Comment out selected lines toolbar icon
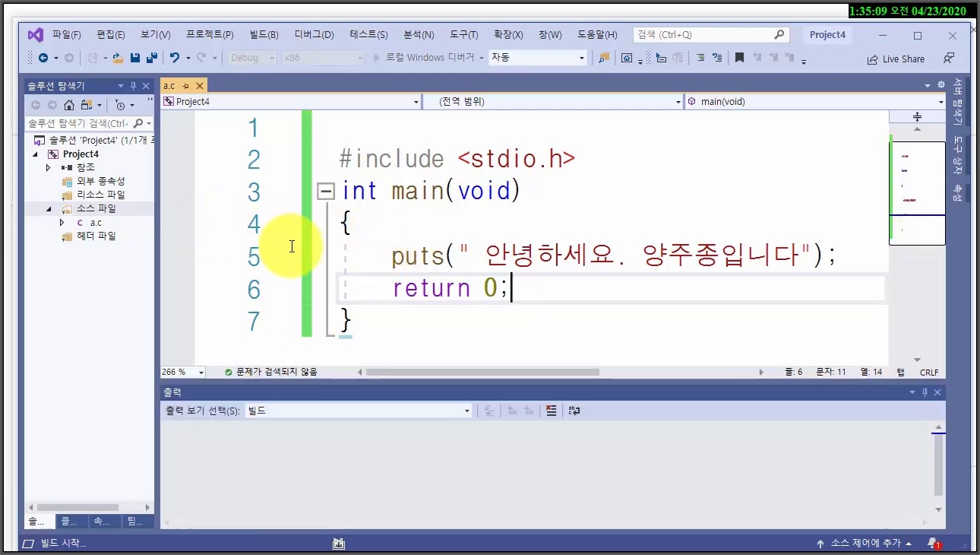The image size is (980, 555). (x=700, y=58)
